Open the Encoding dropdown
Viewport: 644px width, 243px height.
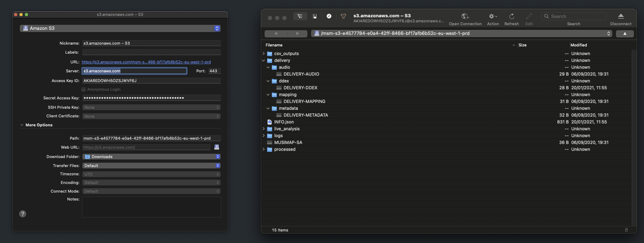point(152,183)
